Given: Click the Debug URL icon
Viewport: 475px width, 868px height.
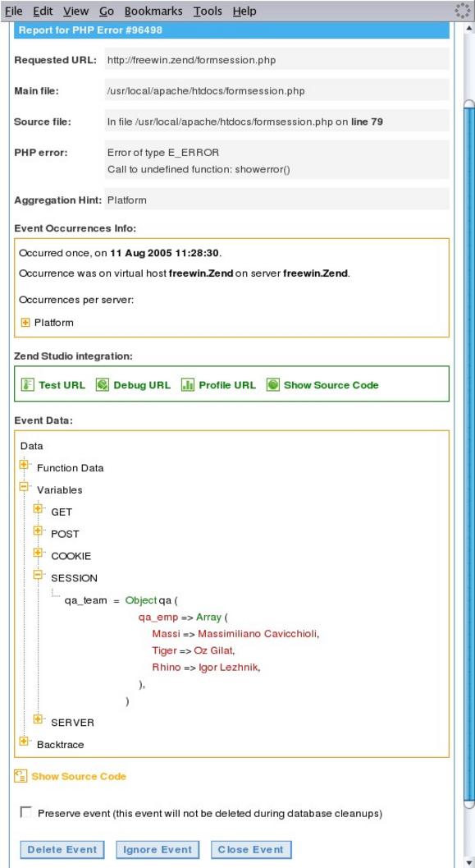Looking at the screenshot, I should click(x=103, y=385).
